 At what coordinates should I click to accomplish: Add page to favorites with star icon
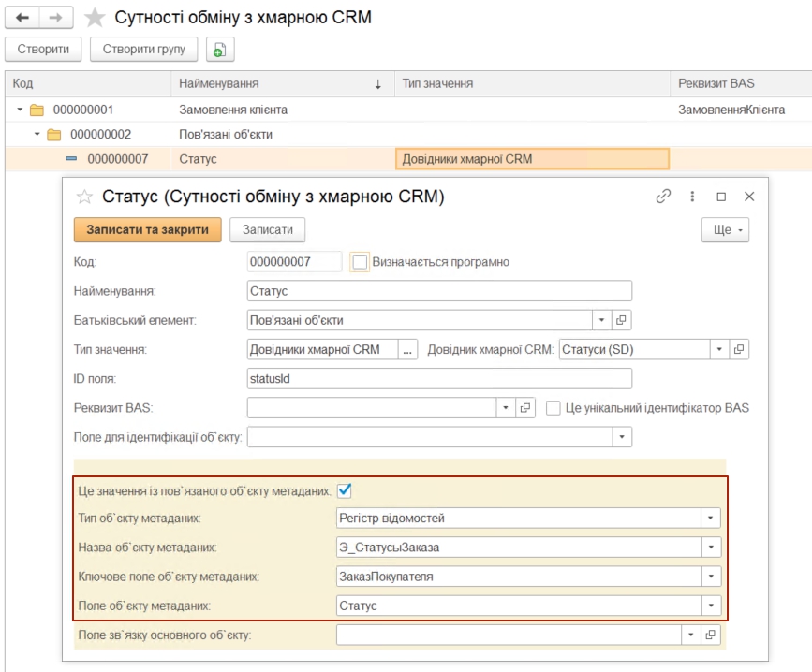[x=94, y=18]
